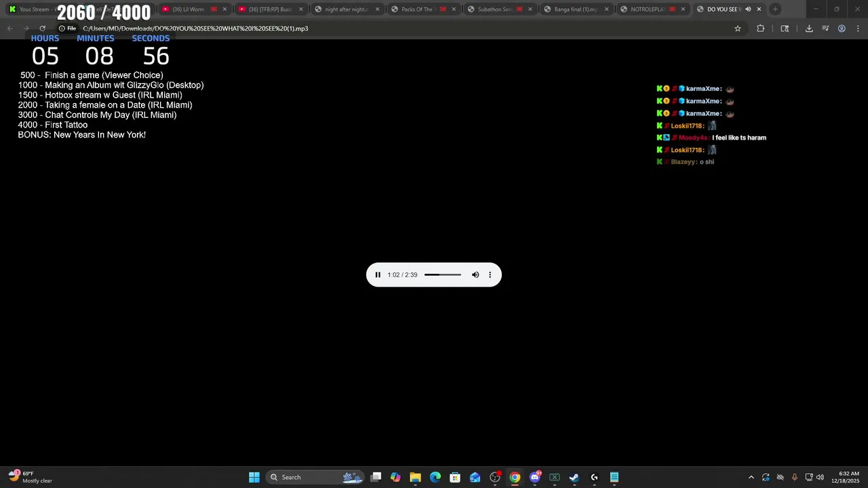The height and width of the screenshot is (488, 868).
Task: Open Discord from the taskbar
Action: coord(535,477)
